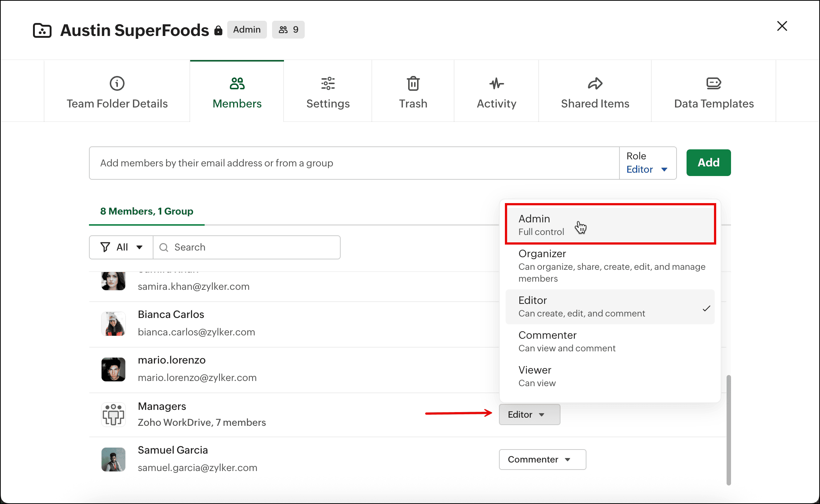This screenshot has height=504, width=820.
Task: Click the Settings sliders icon
Action: 328,83
